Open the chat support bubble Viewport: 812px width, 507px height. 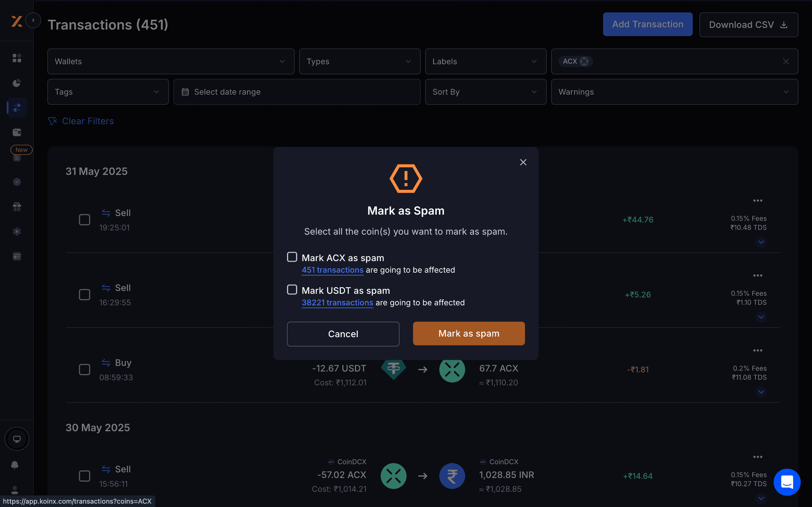tap(787, 482)
